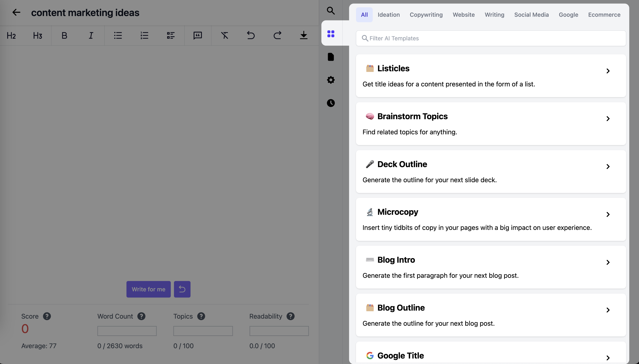
Task: Clear text formatting
Action: (x=224, y=36)
